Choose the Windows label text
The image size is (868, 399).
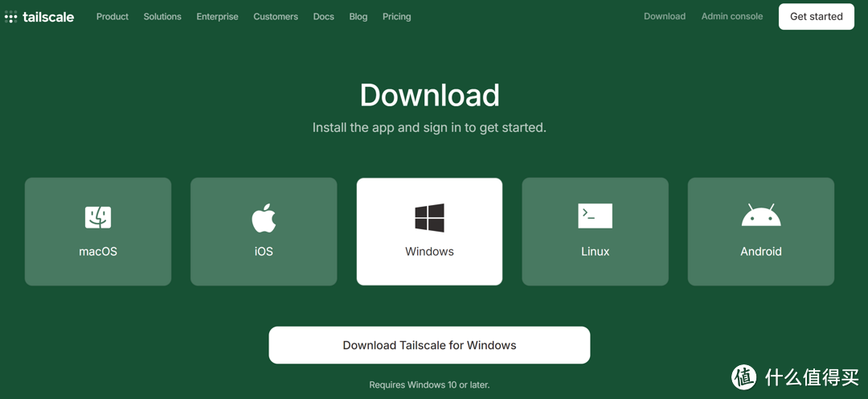[429, 252]
